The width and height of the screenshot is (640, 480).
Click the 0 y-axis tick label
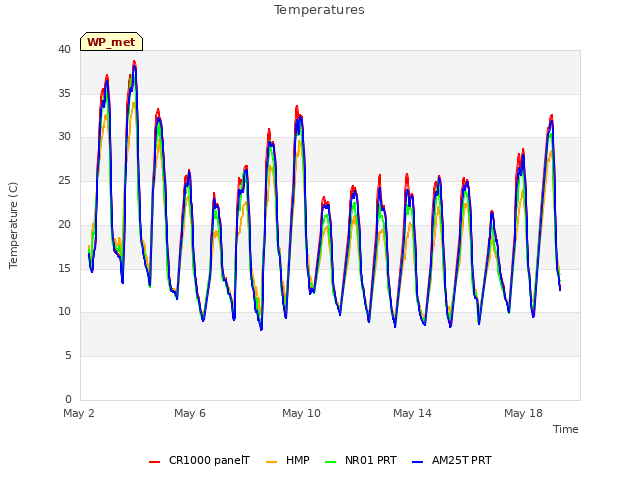coord(68,399)
